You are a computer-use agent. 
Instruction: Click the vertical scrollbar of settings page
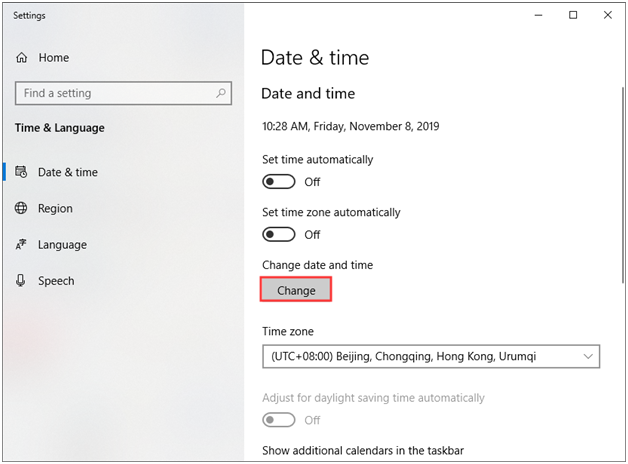click(x=623, y=184)
